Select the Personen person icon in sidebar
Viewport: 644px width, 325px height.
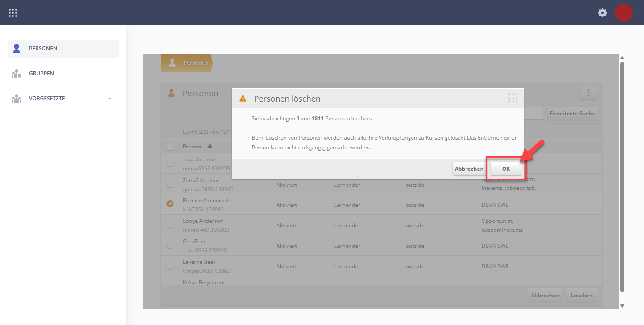[x=17, y=48]
